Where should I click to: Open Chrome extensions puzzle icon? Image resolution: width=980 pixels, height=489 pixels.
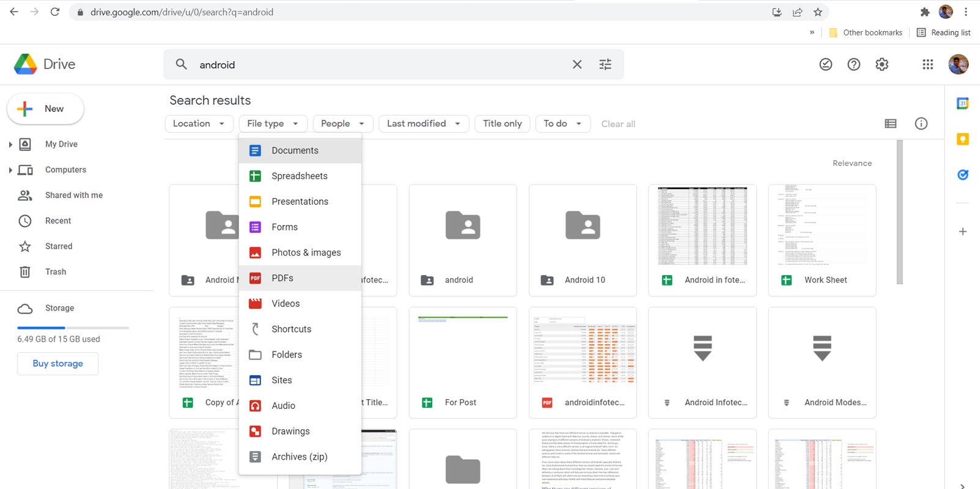925,12
